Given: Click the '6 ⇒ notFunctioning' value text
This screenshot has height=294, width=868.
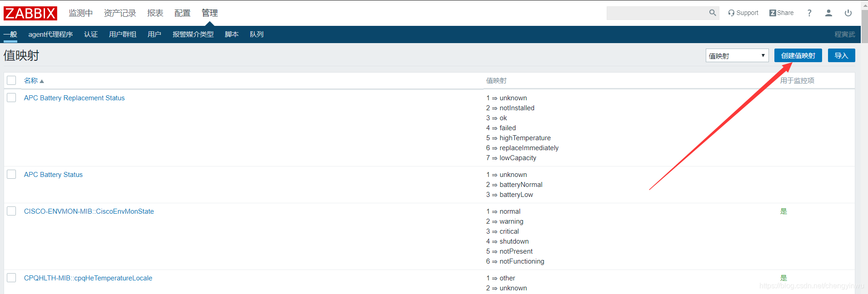Looking at the screenshot, I should (515, 261).
